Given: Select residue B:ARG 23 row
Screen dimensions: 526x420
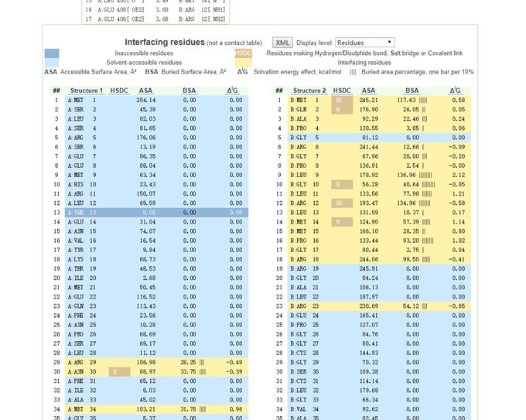Looking at the screenshot, I should click(x=379, y=306).
